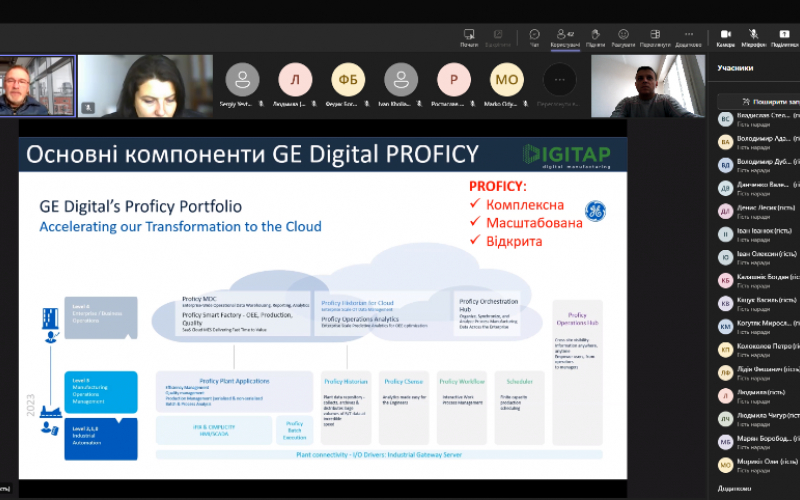
Task: Toggle the Participants (Користувачі) panel
Action: click(565, 38)
